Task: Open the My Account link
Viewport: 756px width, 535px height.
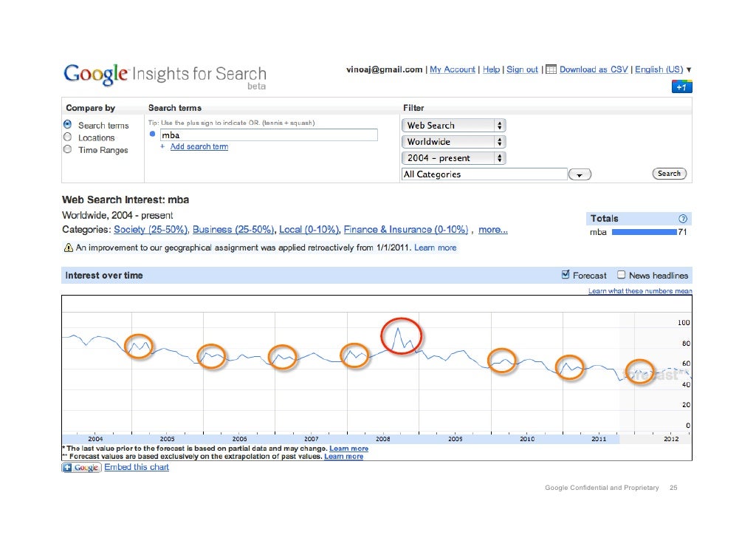Action: pos(453,69)
